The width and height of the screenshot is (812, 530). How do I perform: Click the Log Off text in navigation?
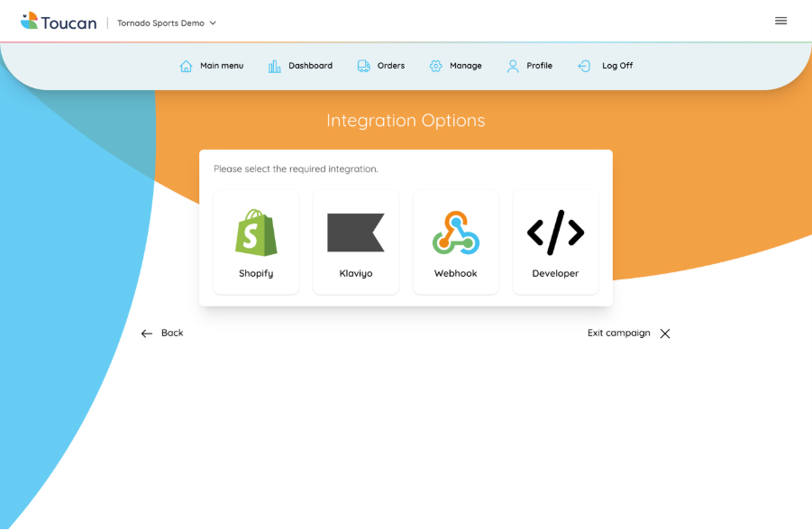coord(617,66)
